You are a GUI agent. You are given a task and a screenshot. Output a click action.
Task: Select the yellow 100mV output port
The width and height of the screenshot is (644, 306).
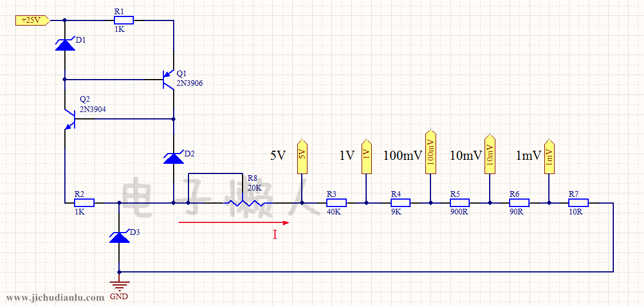430,152
